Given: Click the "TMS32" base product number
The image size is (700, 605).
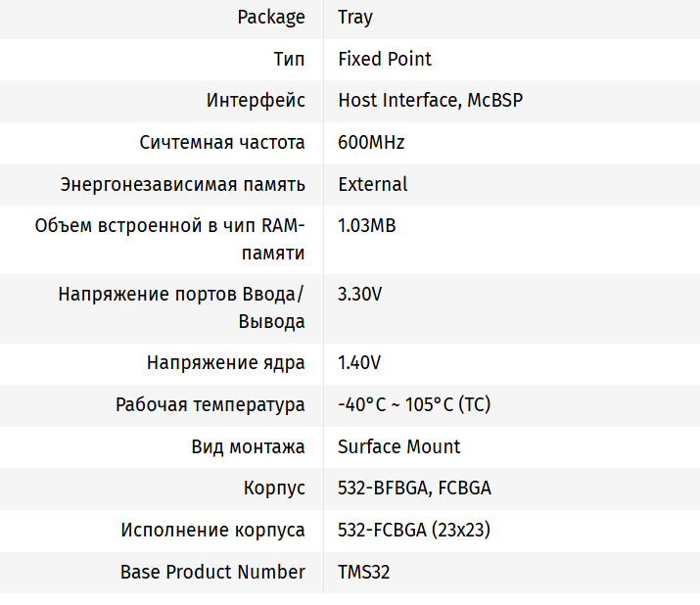Looking at the screenshot, I should pyautogui.click(x=364, y=572).
